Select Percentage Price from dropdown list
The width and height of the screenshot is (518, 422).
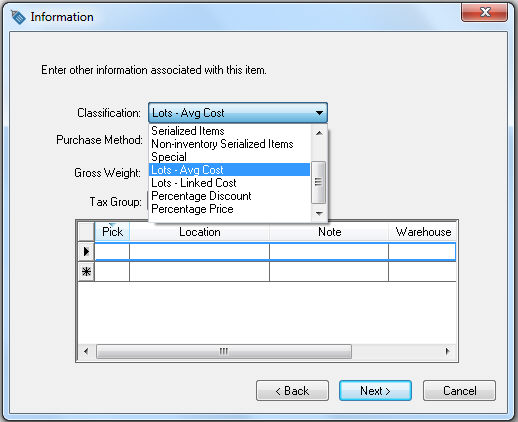tap(192, 209)
